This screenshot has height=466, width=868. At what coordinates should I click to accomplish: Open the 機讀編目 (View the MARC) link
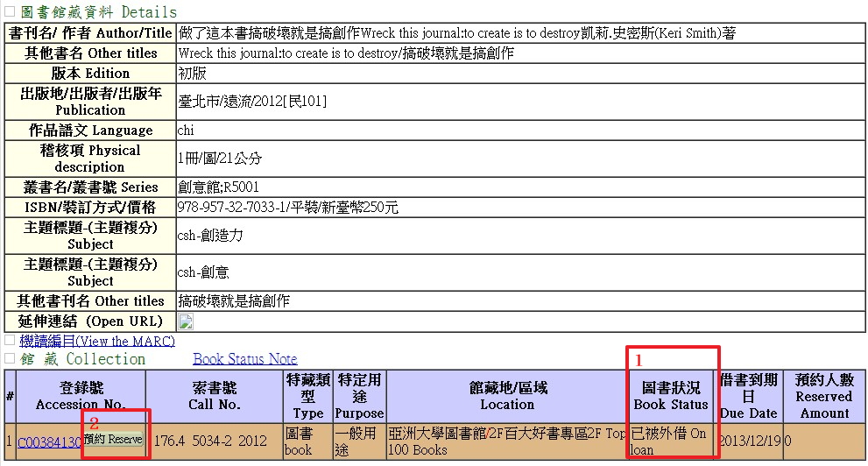[97, 341]
